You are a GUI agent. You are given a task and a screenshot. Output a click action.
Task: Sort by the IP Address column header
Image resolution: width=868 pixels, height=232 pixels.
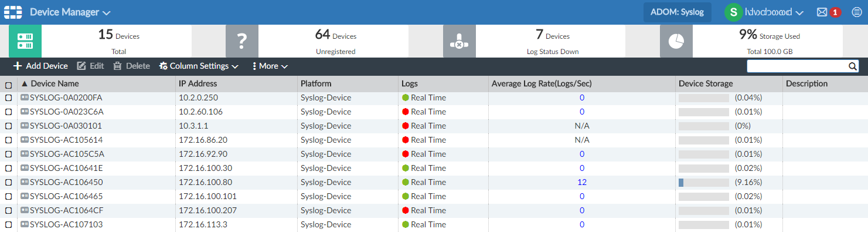[198, 83]
